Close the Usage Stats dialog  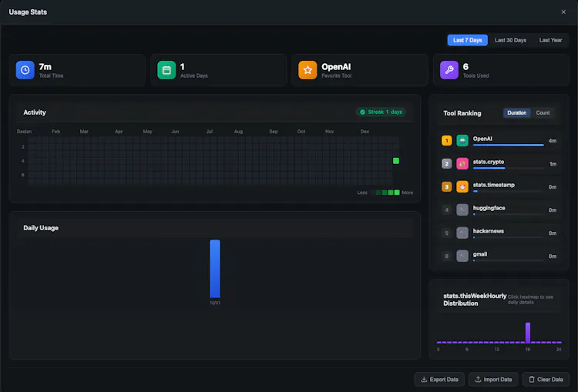coord(563,12)
